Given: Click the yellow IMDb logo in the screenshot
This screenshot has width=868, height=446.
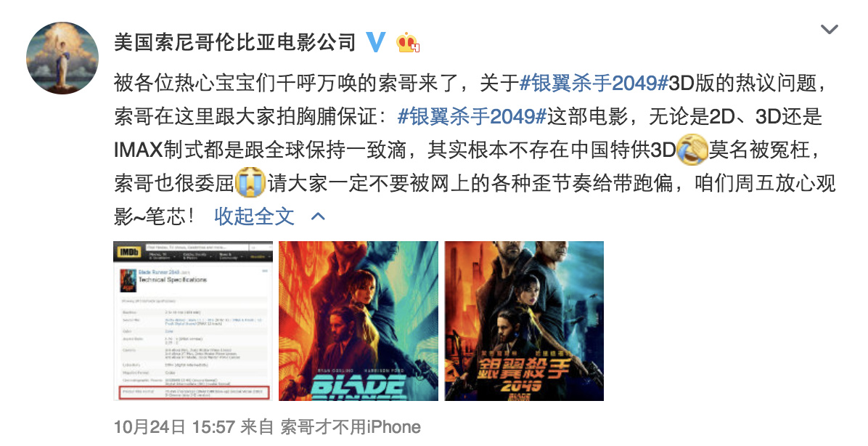Looking at the screenshot, I should pos(129,252).
